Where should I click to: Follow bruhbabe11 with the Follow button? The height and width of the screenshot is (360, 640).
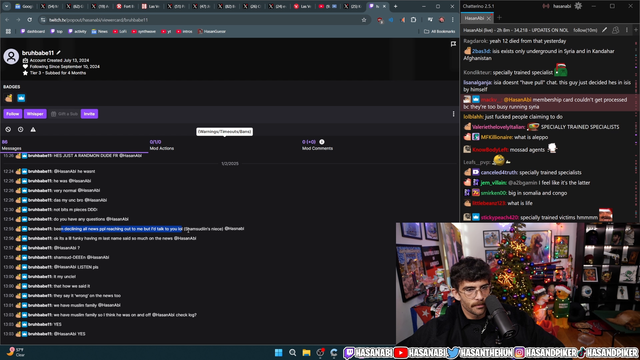point(13,114)
